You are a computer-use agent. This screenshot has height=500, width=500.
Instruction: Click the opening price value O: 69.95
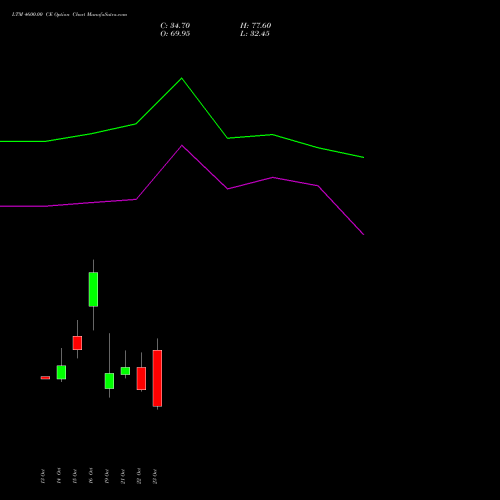(x=175, y=34)
